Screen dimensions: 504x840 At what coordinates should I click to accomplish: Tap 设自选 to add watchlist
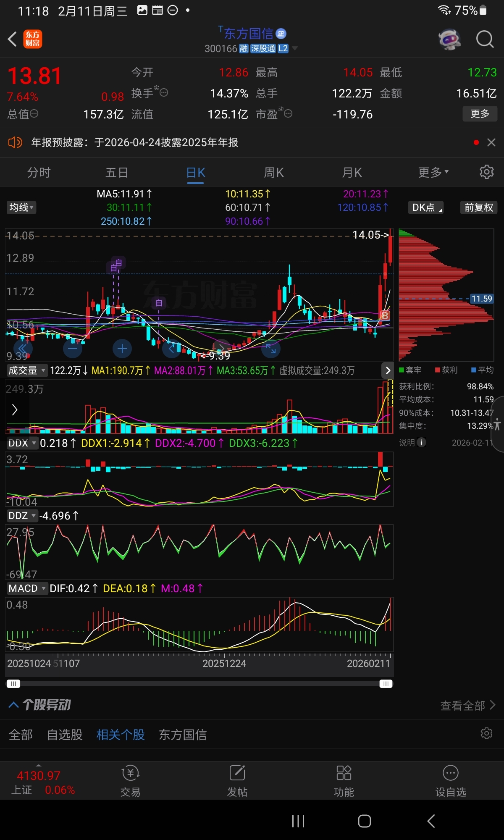pos(451,781)
